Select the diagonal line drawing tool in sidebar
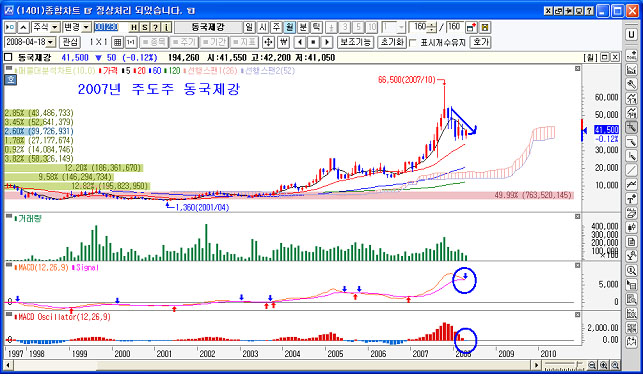Viewport: 643px width, 378px height. (632, 170)
